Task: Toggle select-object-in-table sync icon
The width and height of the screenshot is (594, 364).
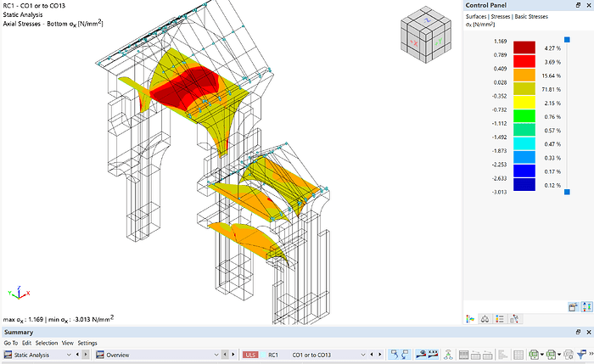Action: pos(395,355)
